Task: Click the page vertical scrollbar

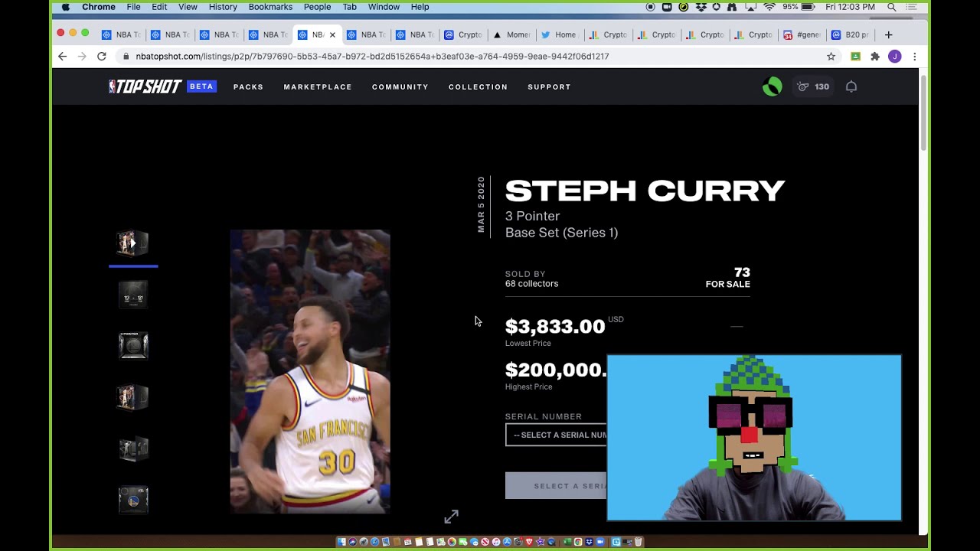Action: point(923,113)
